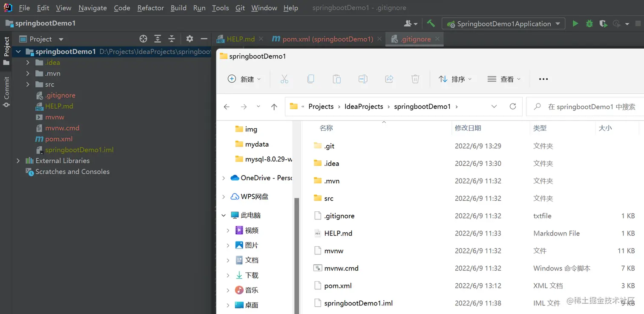Click the Cut scissors icon in Explorer
This screenshot has width=644, height=314.
coord(285,79)
